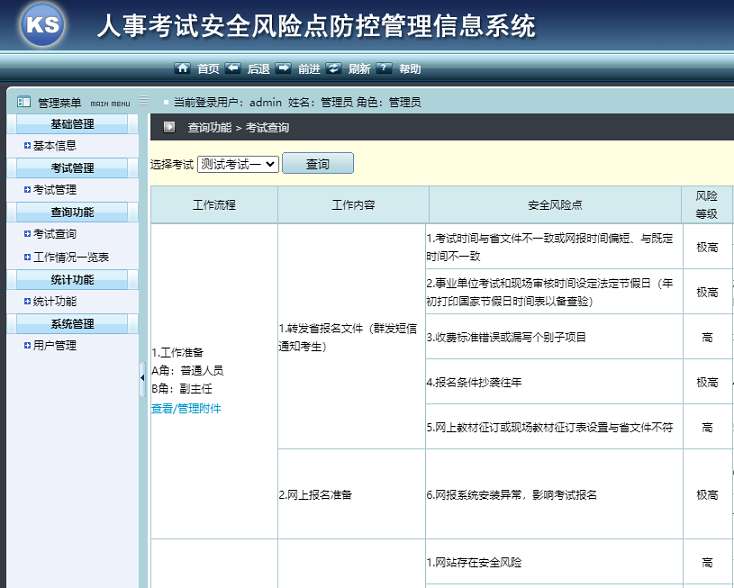Click 帮助 in the navigation bar
The width and height of the screenshot is (734, 588).
[410, 69]
